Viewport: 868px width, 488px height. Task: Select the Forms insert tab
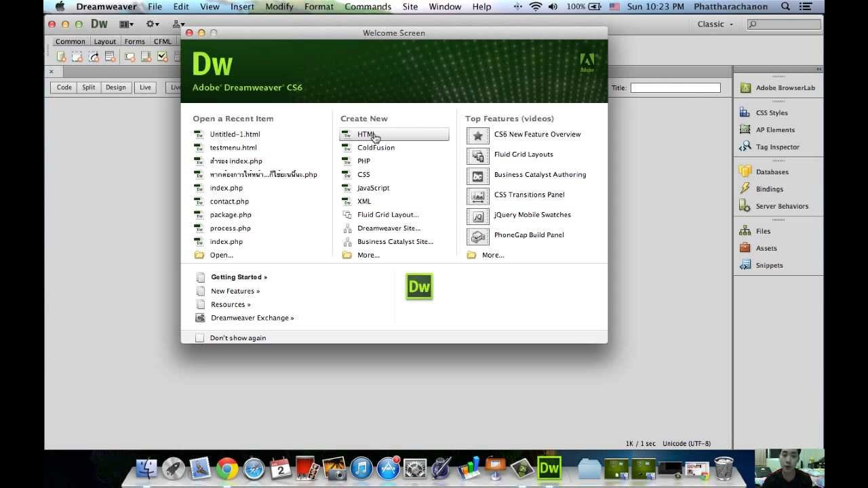(134, 41)
